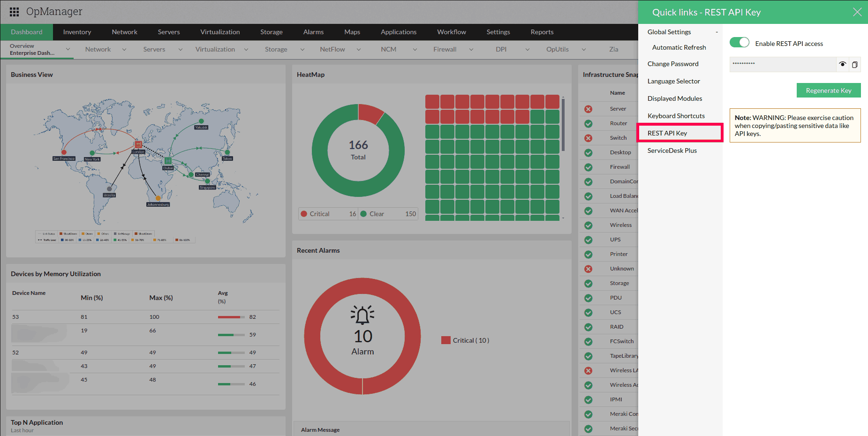The image size is (868, 436).
Task: Click the clear status icon for FCSwitch
Action: [588, 342]
